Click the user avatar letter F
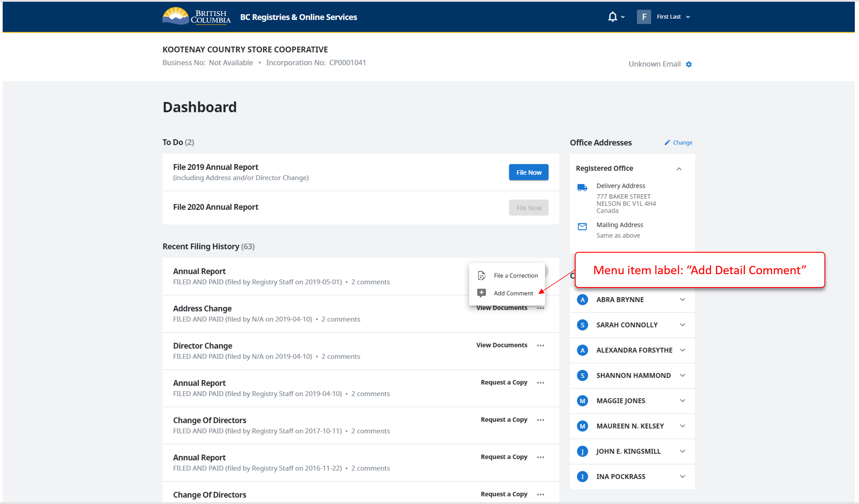The width and height of the screenshot is (859, 504). point(644,17)
